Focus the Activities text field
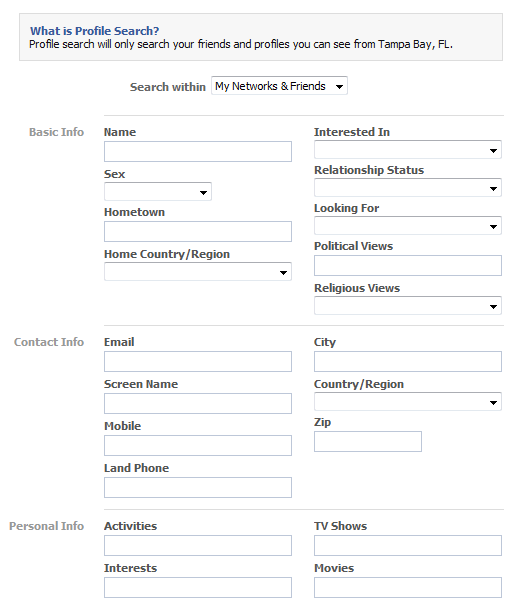Screen dimensions: 525x603 [198, 545]
